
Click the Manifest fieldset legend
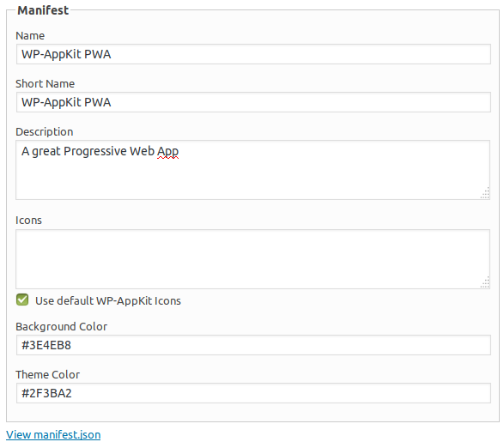tap(43, 10)
